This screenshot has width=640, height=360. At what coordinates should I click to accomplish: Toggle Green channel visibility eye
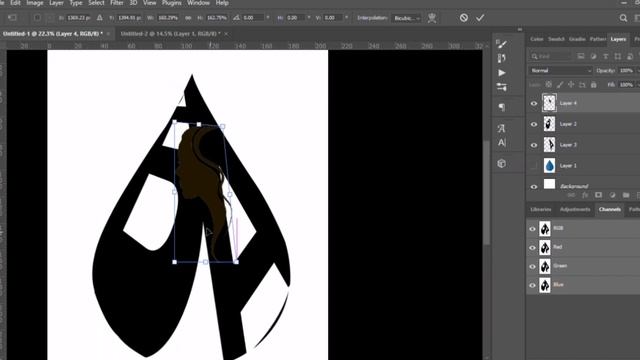(x=532, y=267)
